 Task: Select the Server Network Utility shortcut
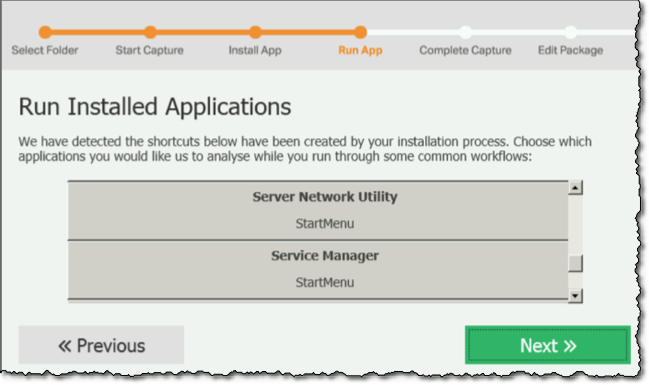pos(318,211)
